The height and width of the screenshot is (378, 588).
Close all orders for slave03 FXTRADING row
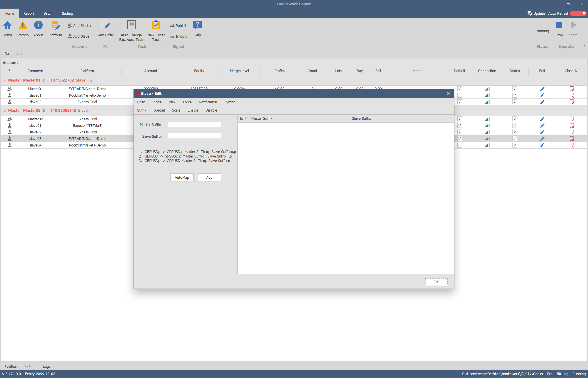click(571, 139)
